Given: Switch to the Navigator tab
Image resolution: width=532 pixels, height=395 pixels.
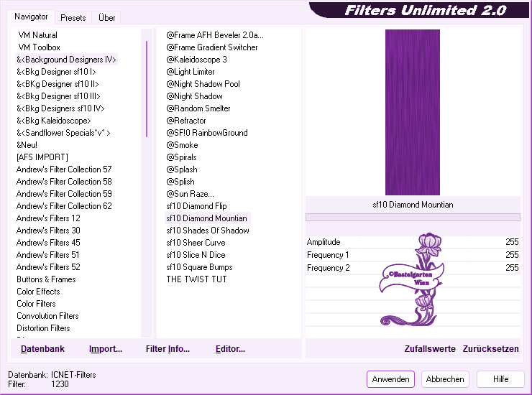Looking at the screenshot, I should tap(31, 17).
